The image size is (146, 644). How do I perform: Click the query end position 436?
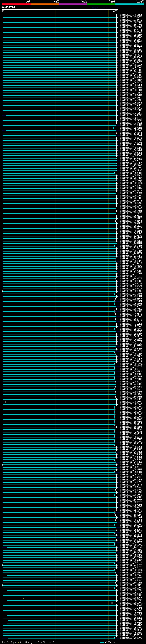point(115,11)
